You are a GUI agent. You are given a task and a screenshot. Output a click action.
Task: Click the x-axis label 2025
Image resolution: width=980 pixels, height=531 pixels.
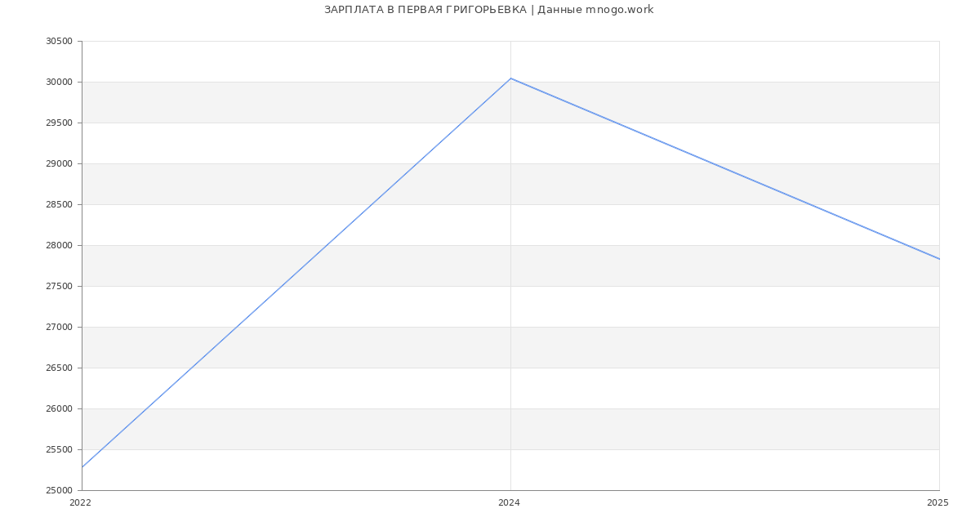coord(938,503)
